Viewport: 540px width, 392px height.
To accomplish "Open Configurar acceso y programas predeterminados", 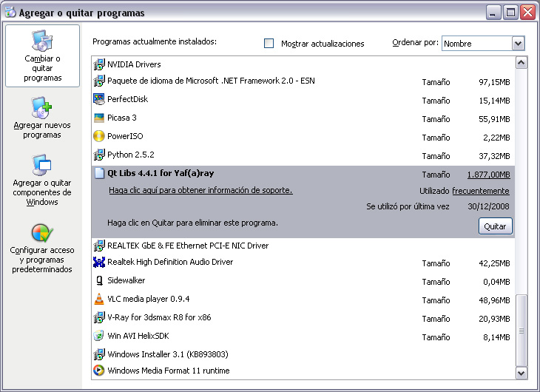I will [x=42, y=248].
